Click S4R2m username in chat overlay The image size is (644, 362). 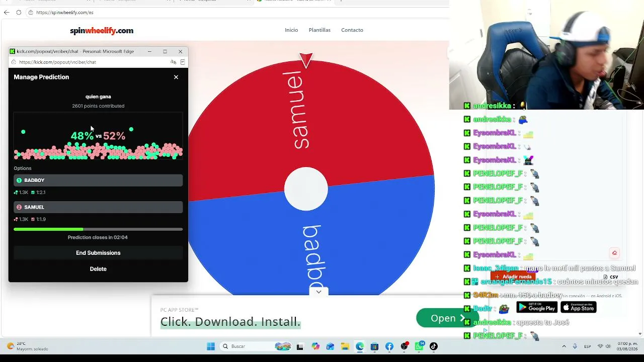coord(486,296)
